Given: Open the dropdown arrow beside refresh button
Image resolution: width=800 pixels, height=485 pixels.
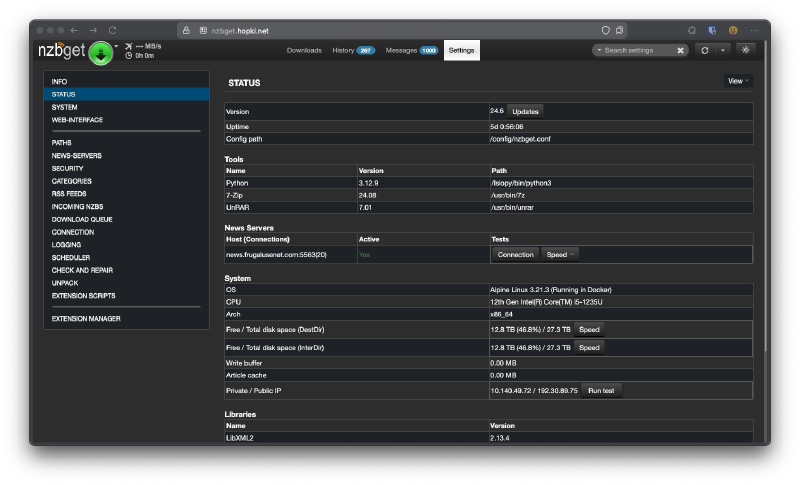Looking at the screenshot, I should click(x=723, y=50).
